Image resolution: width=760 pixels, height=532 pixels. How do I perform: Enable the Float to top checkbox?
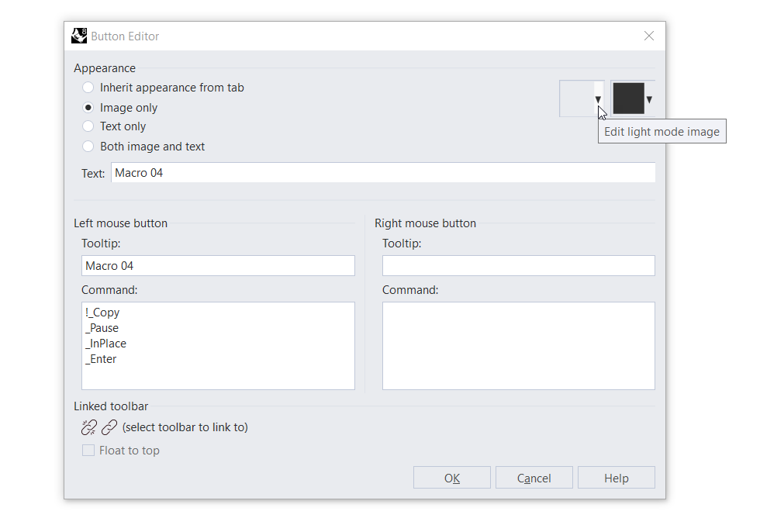point(88,451)
